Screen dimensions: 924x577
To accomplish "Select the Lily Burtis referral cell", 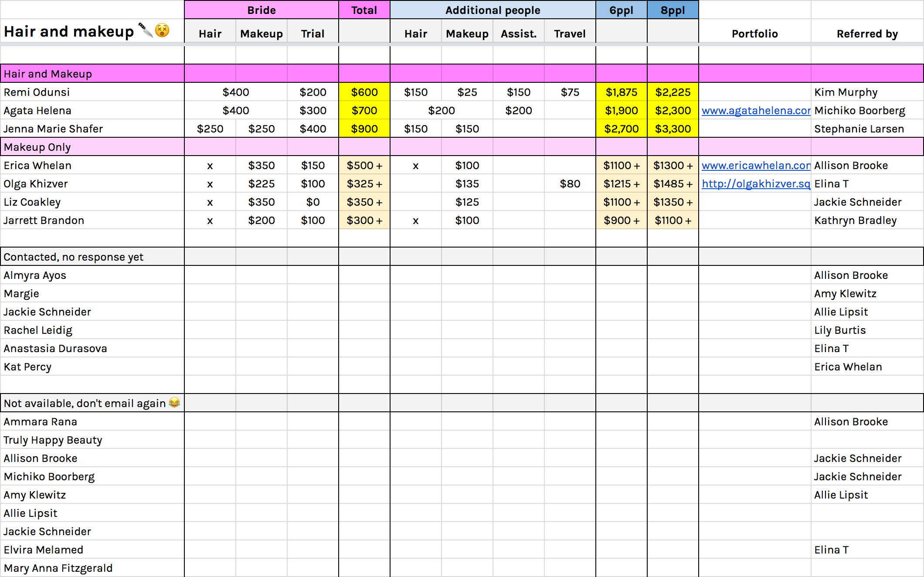I will (x=867, y=330).
